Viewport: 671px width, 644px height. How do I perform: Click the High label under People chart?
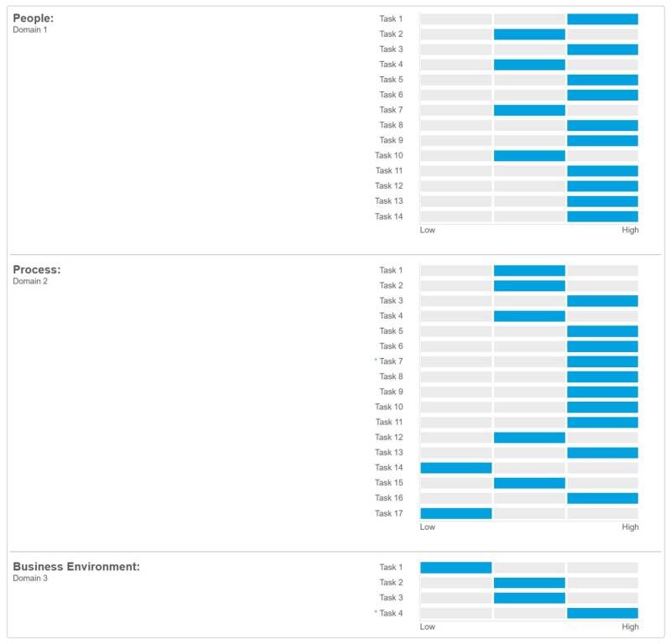click(630, 231)
